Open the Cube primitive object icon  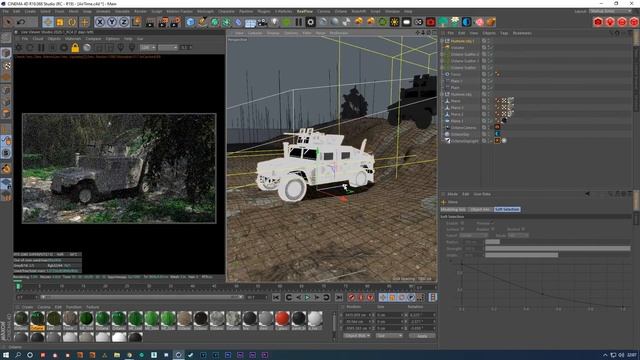click(190, 22)
